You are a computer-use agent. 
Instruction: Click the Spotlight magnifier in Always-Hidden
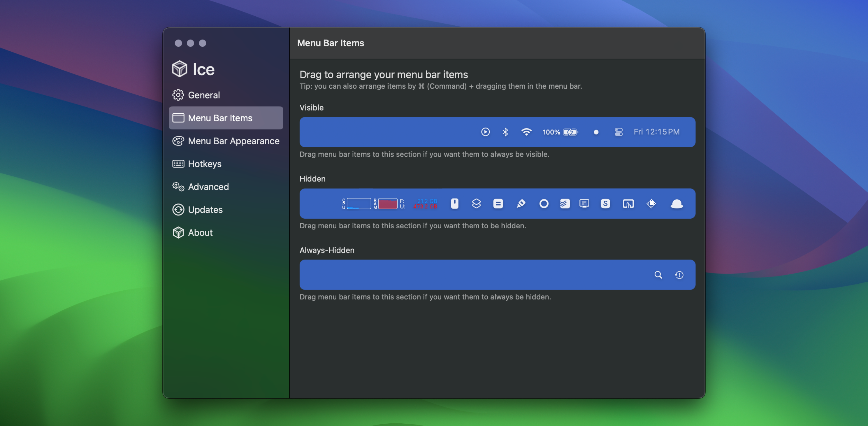click(658, 275)
